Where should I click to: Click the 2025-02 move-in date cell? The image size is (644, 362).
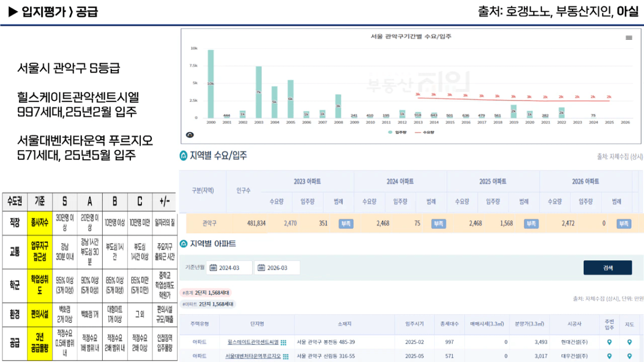coord(414,342)
